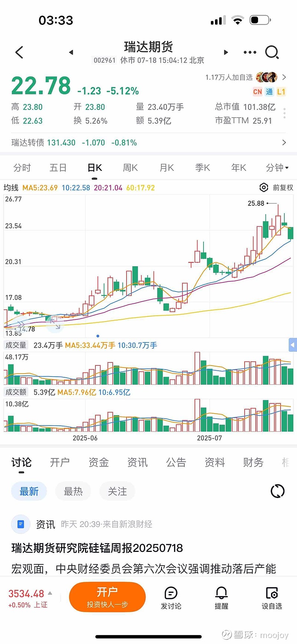
Task: Open the 开户 tab
Action: click(x=60, y=462)
